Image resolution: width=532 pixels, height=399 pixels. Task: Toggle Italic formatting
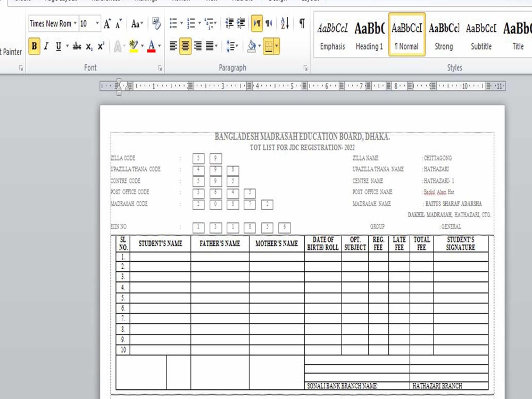point(46,46)
